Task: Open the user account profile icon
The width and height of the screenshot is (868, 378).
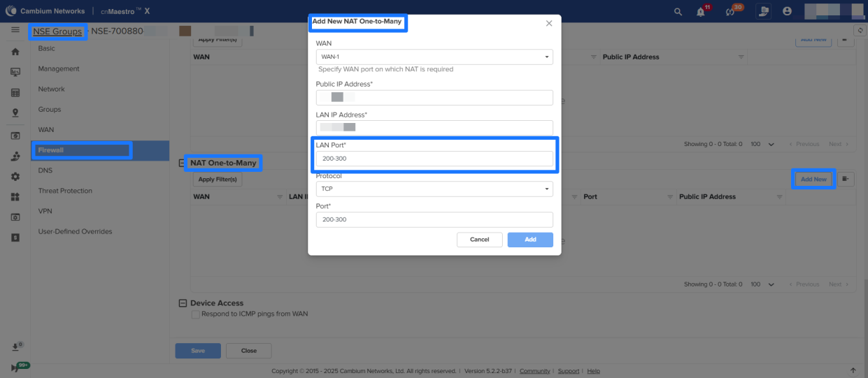Action: tap(787, 11)
